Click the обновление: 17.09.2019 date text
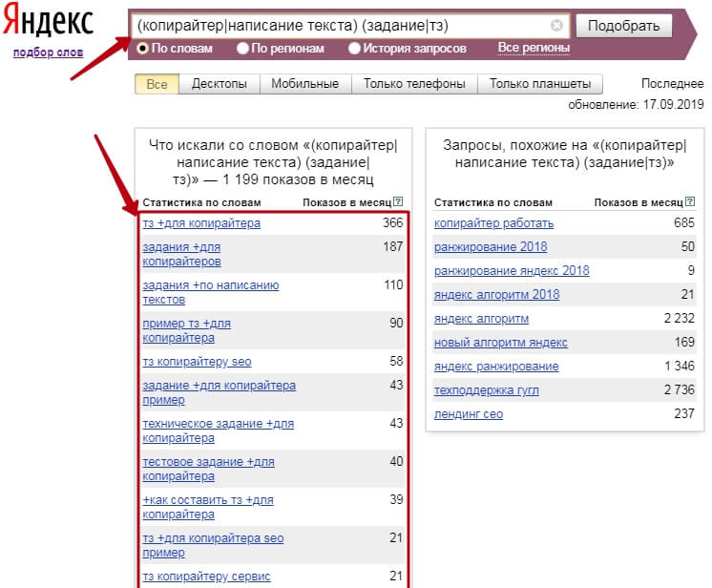 (x=636, y=104)
